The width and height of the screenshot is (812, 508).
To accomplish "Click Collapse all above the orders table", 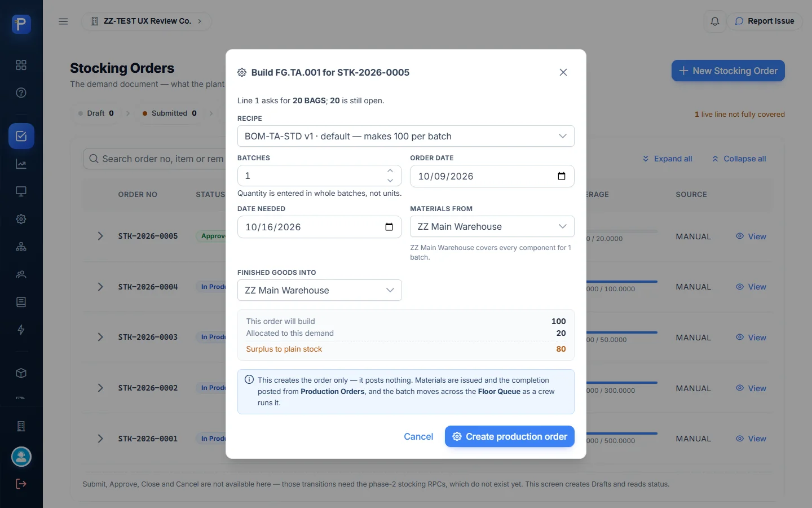I will (739, 159).
